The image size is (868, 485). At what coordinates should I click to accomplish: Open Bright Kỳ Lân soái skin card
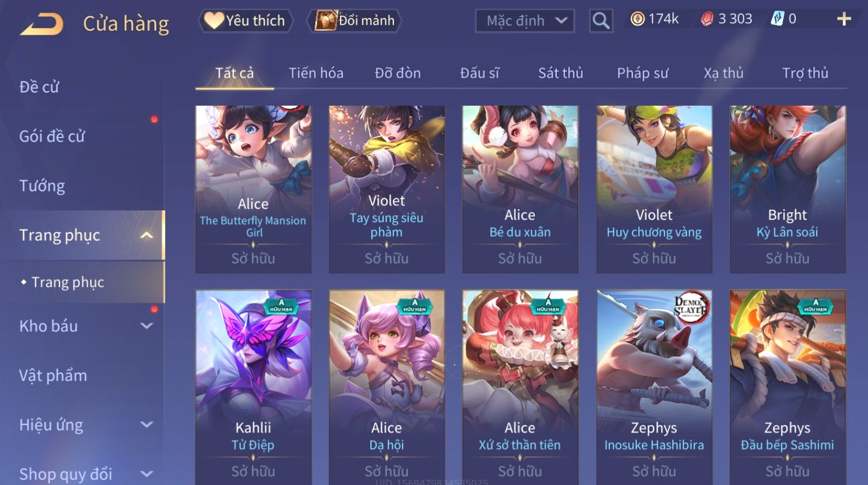(x=788, y=189)
